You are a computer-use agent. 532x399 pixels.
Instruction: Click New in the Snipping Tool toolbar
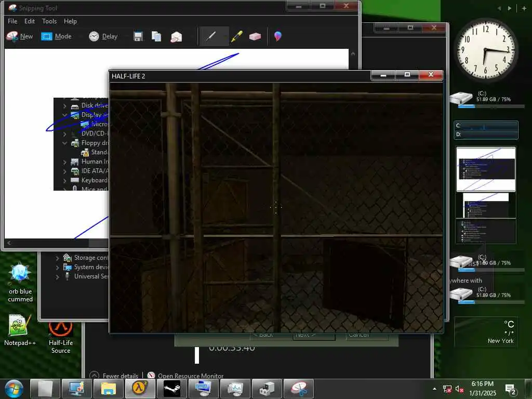[20, 36]
